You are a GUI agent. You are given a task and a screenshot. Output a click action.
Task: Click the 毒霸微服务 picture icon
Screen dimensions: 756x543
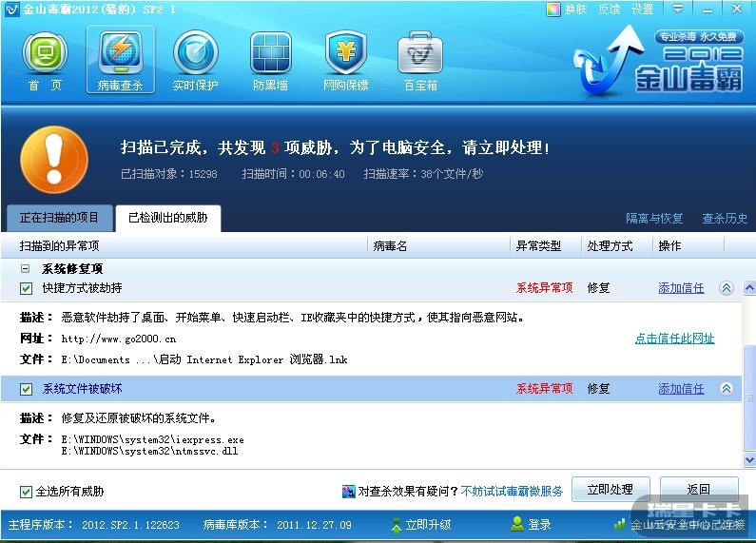[348, 492]
